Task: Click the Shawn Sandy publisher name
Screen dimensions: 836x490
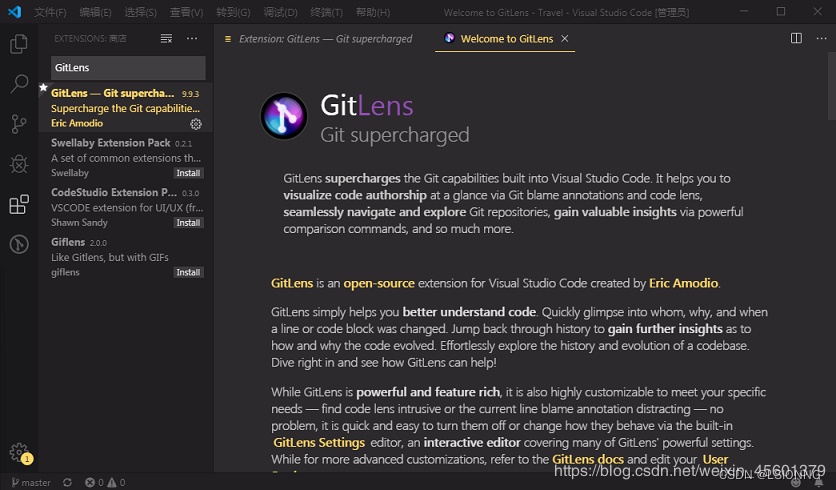Action: tap(79, 222)
